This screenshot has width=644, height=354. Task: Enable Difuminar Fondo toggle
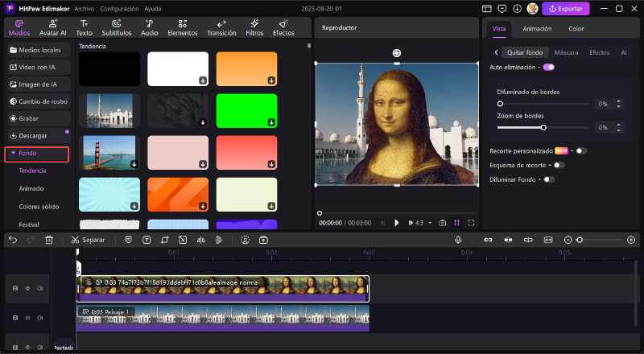pyautogui.click(x=549, y=179)
